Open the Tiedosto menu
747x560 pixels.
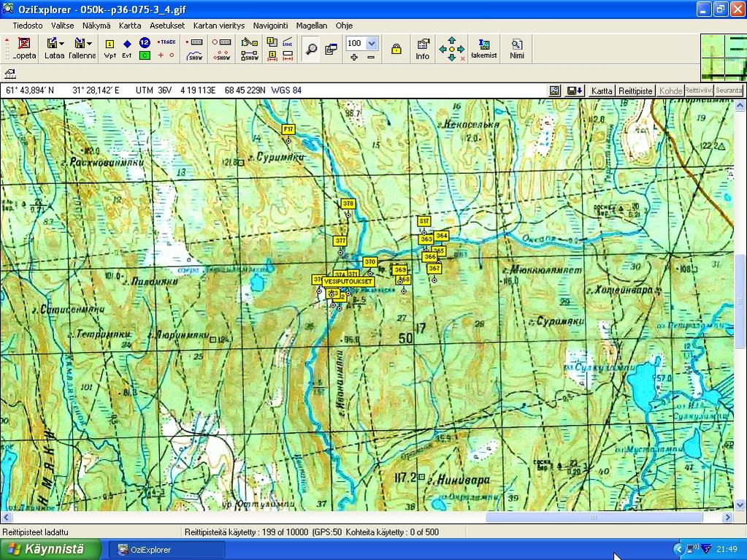(27, 26)
